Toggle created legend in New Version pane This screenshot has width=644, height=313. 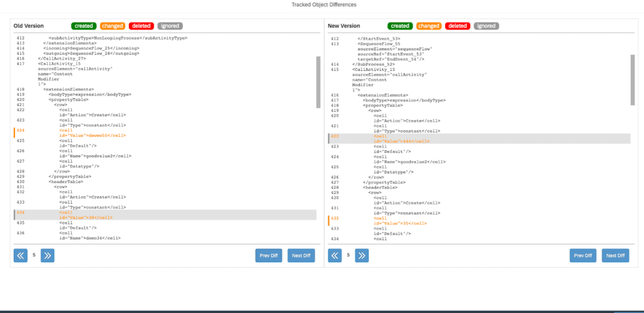tap(400, 26)
